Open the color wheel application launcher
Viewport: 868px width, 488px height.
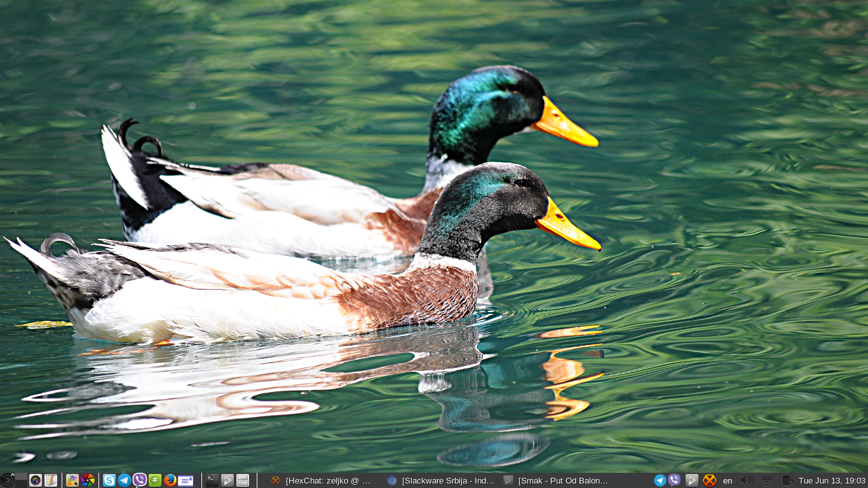pos(88,480)
